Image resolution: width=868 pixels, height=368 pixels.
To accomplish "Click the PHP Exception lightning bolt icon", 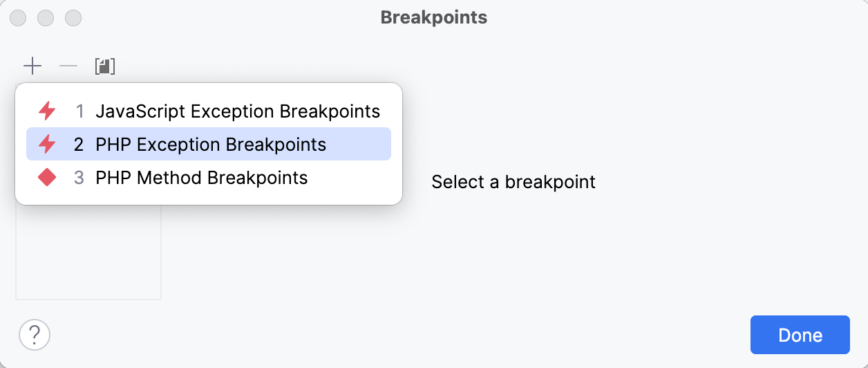I will (47, 144).
